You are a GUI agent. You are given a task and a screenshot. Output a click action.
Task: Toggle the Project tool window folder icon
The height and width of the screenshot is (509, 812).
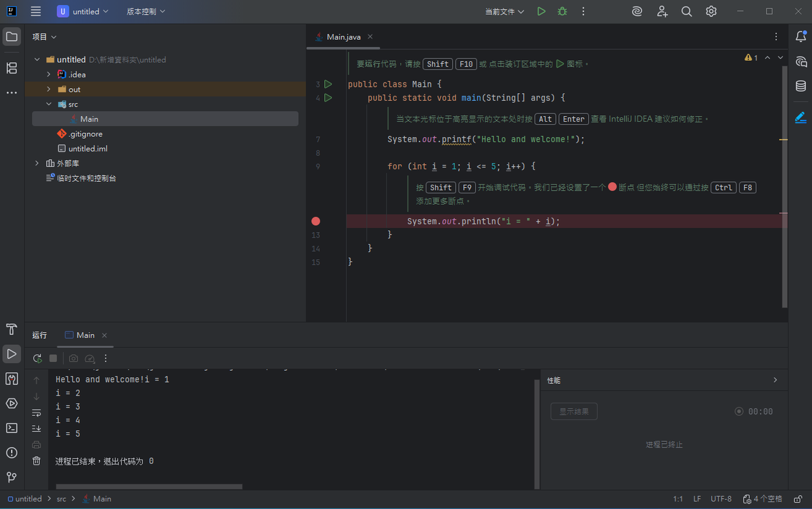pos(11,37)
